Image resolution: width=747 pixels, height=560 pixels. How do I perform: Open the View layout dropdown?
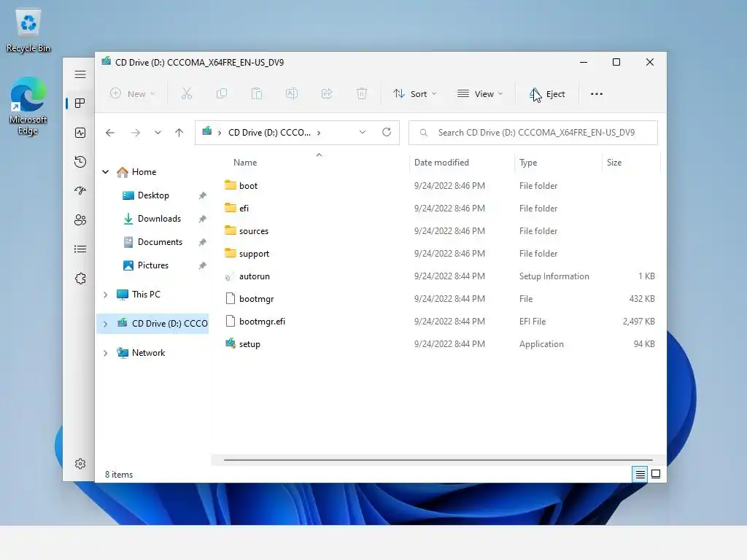[x=480, y=94]
